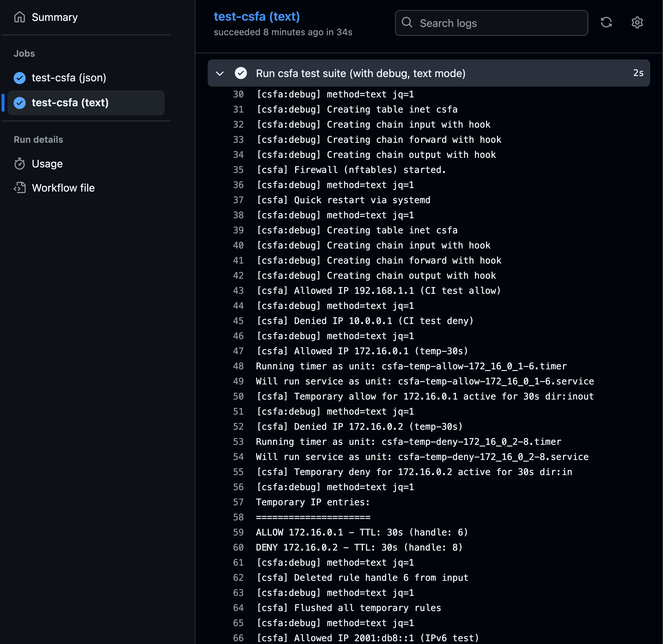Click 'Temporary IP entries:' log line
Viewport: 663px width, 644px height.
[313, 502]
